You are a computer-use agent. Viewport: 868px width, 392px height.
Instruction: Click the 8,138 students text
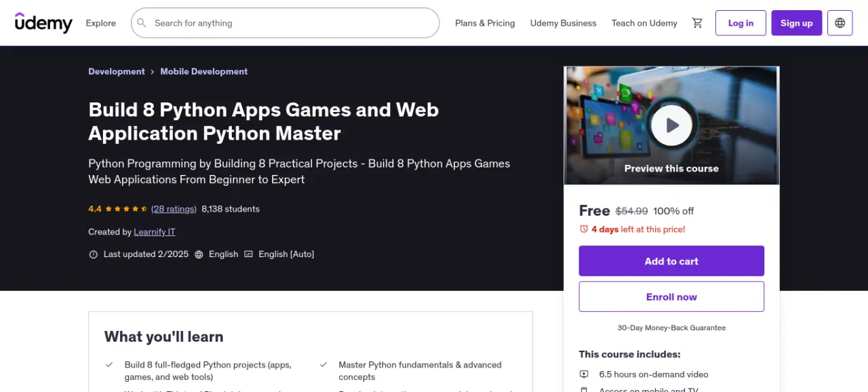(231, 209)
